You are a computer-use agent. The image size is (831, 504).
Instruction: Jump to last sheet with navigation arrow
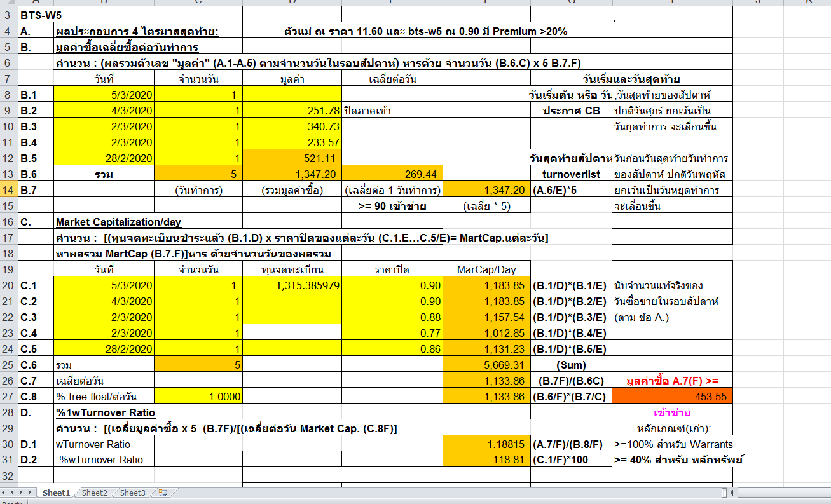click(29, 493)
